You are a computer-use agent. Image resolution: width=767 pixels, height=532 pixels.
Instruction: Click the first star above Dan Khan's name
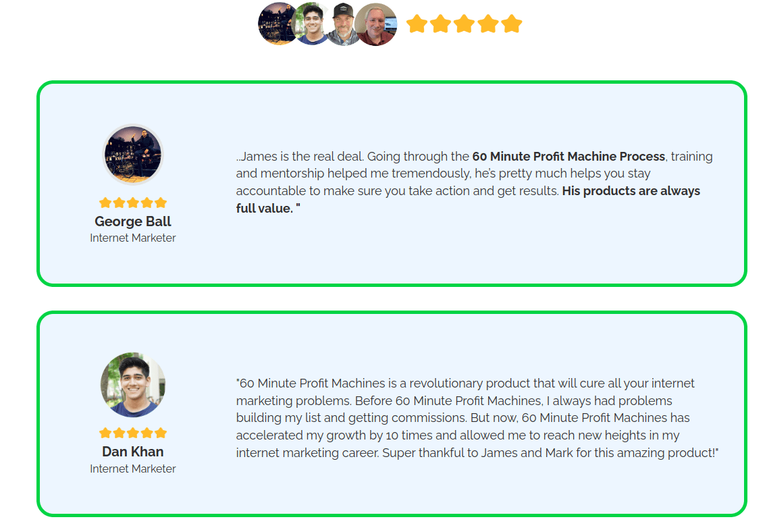tap(105, 433)
